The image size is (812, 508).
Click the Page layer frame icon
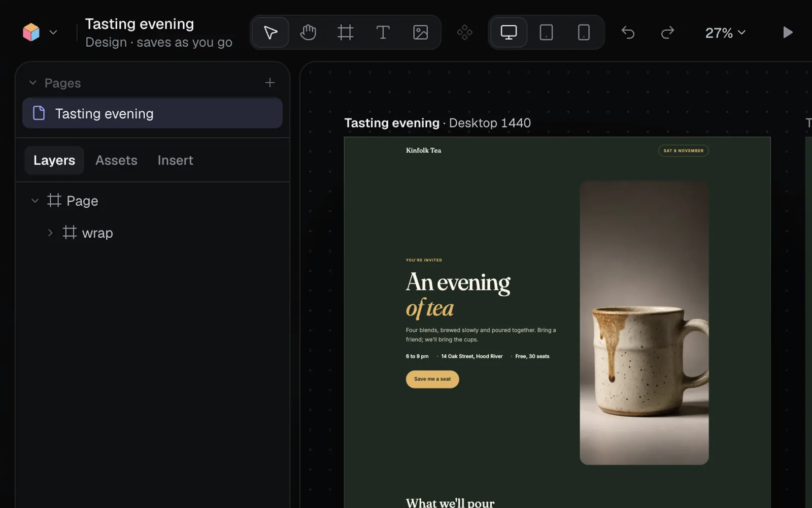click(x=54, y=201)
